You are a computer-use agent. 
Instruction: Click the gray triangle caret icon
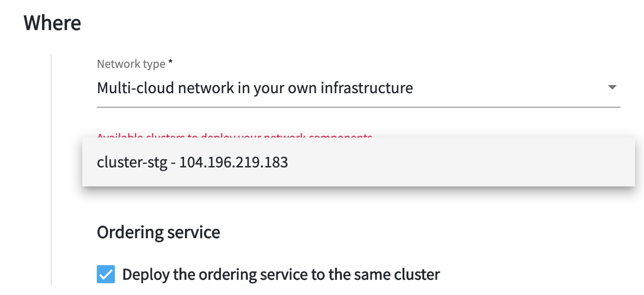click(612, 87)
